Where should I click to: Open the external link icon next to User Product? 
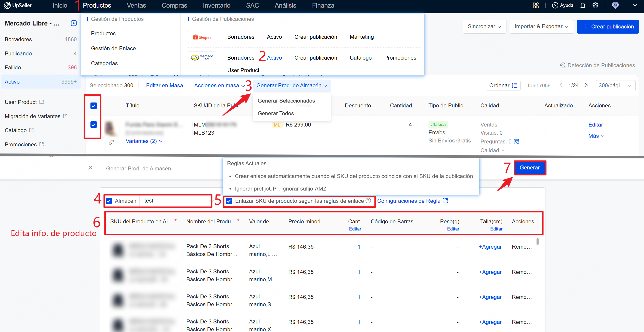click(x=41, y=102)
